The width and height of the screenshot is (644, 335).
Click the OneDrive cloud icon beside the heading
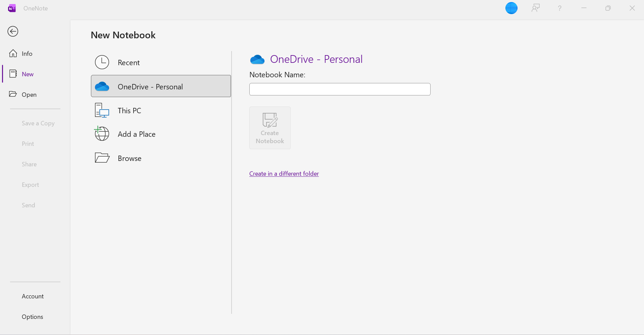pyautogui.click(x=257, y=59)
